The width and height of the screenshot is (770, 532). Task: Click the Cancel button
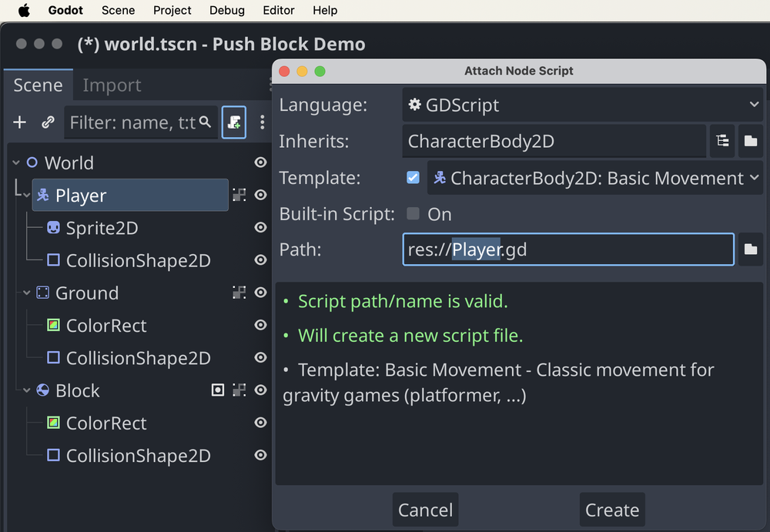(x=425, y=510)
